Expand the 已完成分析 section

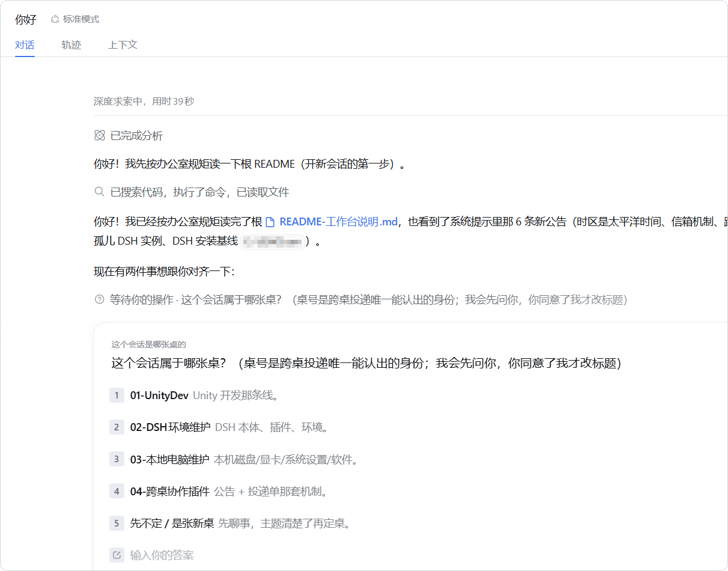[136, 136]
